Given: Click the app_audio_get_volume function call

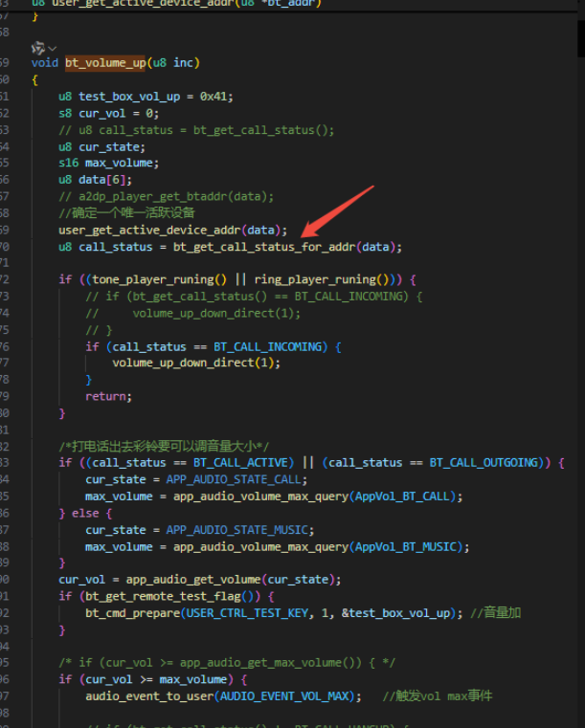Looking at the screenshot, I should (193, 580).
